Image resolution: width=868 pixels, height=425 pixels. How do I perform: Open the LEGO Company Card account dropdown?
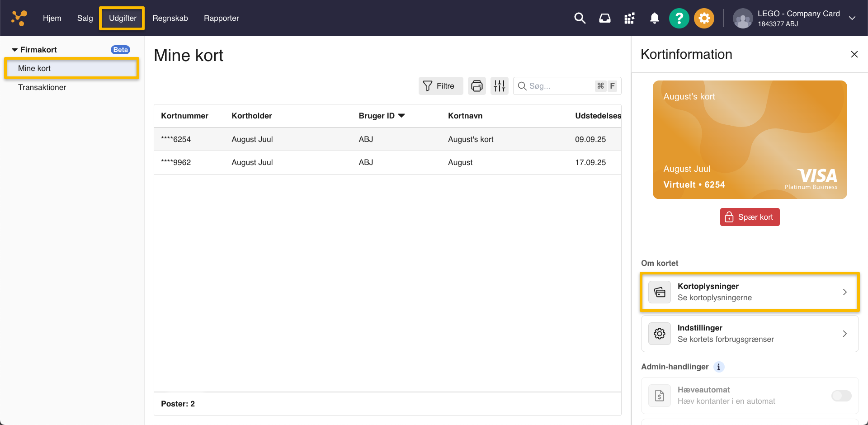click(x=852, y=18)
